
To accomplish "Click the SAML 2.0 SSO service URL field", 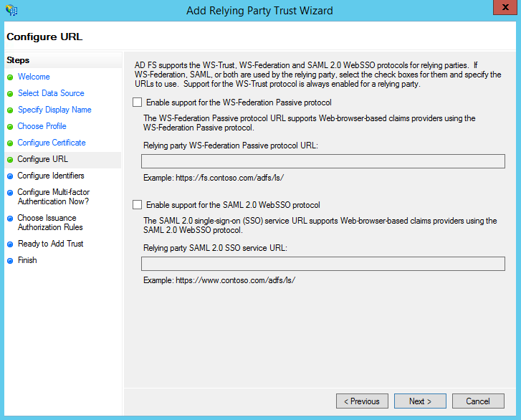I will point(322,264).
